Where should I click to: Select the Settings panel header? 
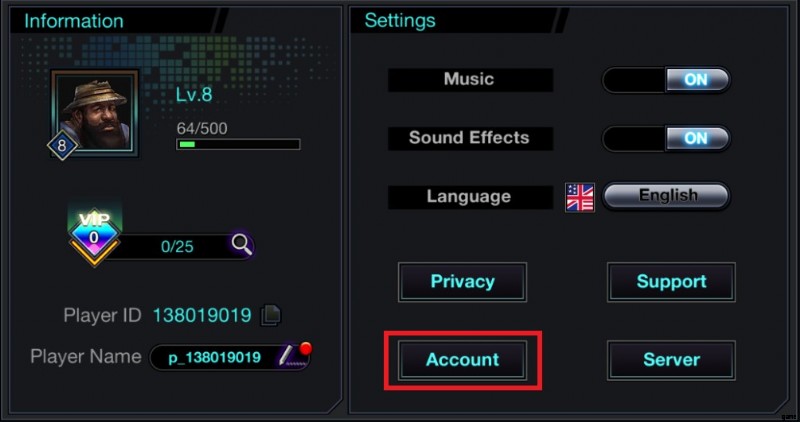click(x=400, y=20)
